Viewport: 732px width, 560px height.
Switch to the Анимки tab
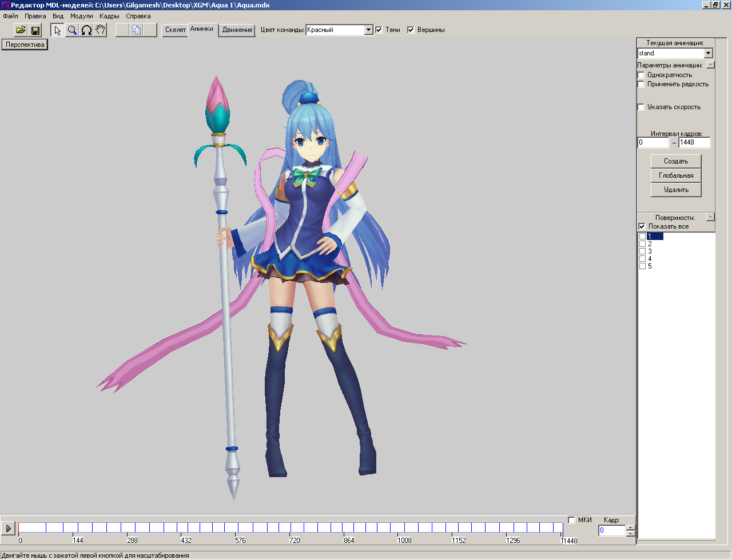[x=202, y=29]
